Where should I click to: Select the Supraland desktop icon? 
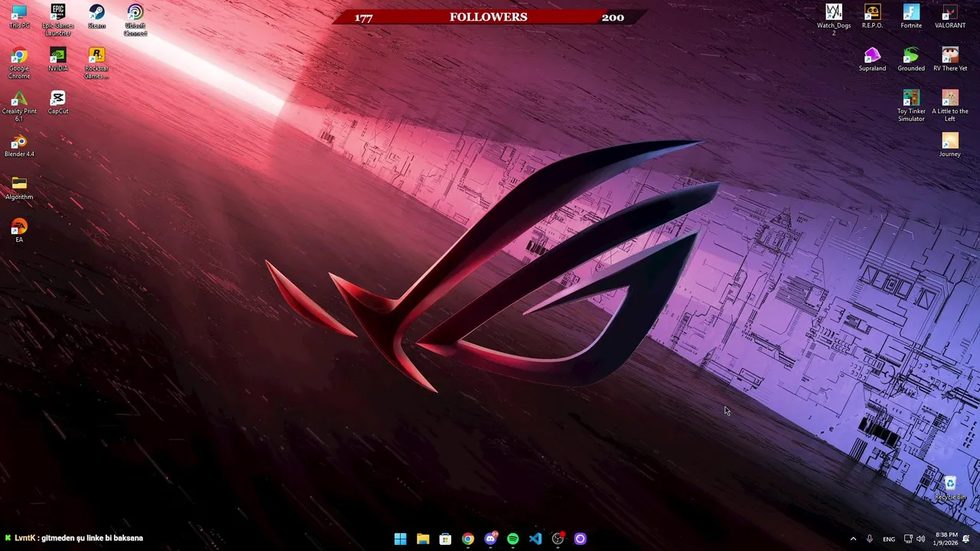872,60
